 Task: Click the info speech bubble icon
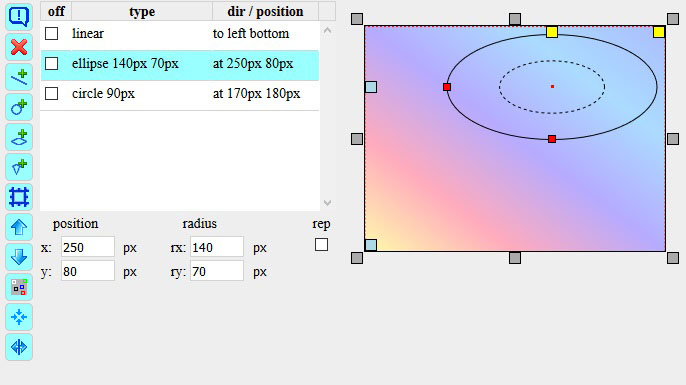19,17
